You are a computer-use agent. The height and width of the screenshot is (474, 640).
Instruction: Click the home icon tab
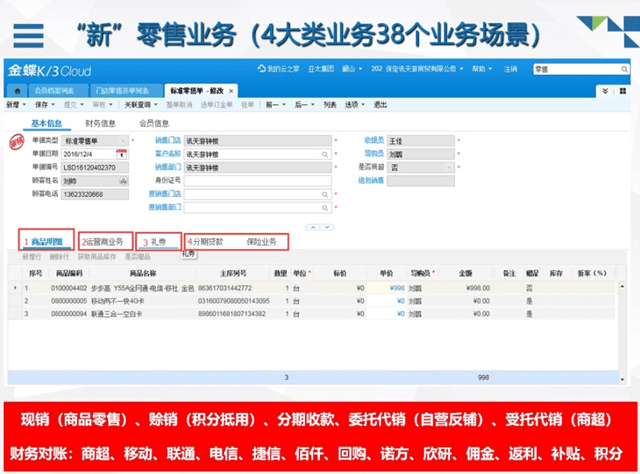tap(17, 91)
